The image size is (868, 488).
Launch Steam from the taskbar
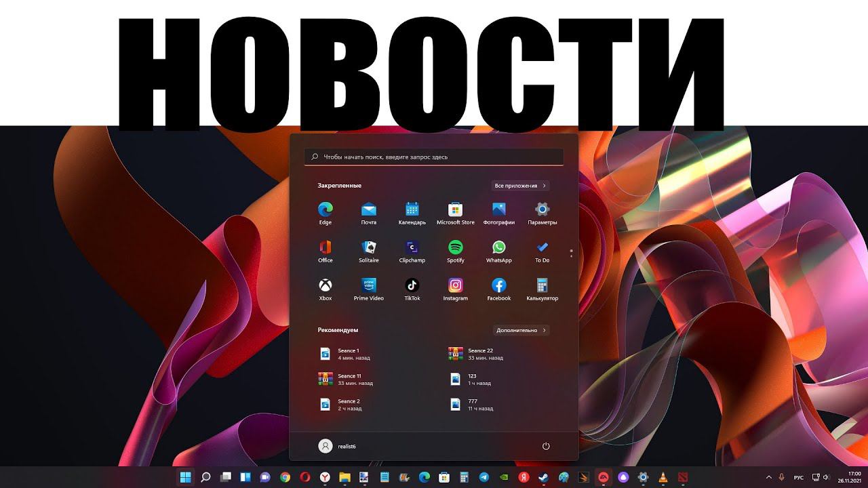coord(544,477)
